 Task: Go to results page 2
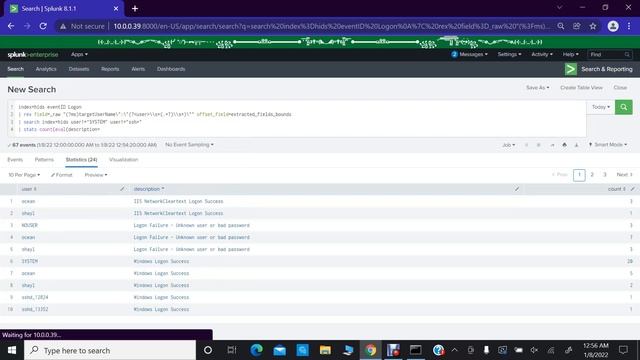pyautogui.click(x=592, y=175)
